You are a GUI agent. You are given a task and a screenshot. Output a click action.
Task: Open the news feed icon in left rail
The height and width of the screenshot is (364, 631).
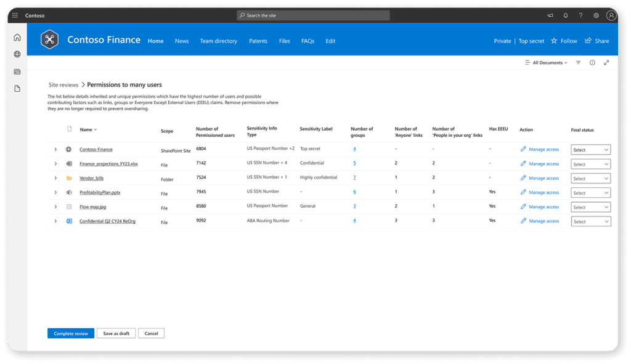click(x=17, y=71)
